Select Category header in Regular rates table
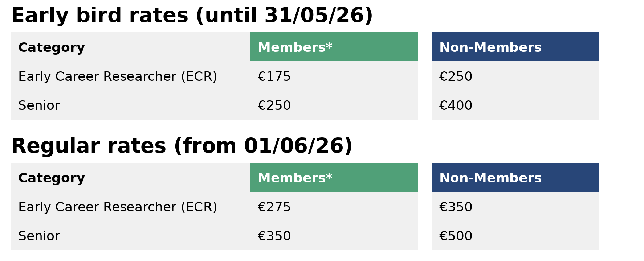 (52, 178)
